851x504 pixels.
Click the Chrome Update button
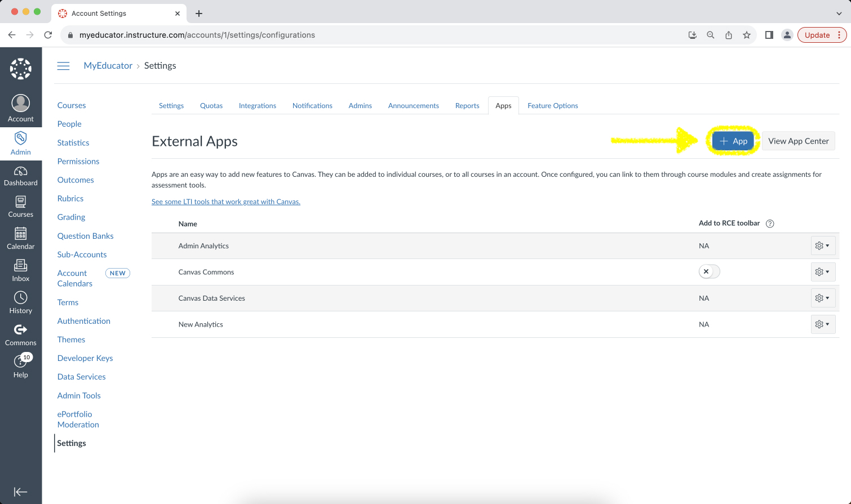pyautogui.click(x=822, y=35)
